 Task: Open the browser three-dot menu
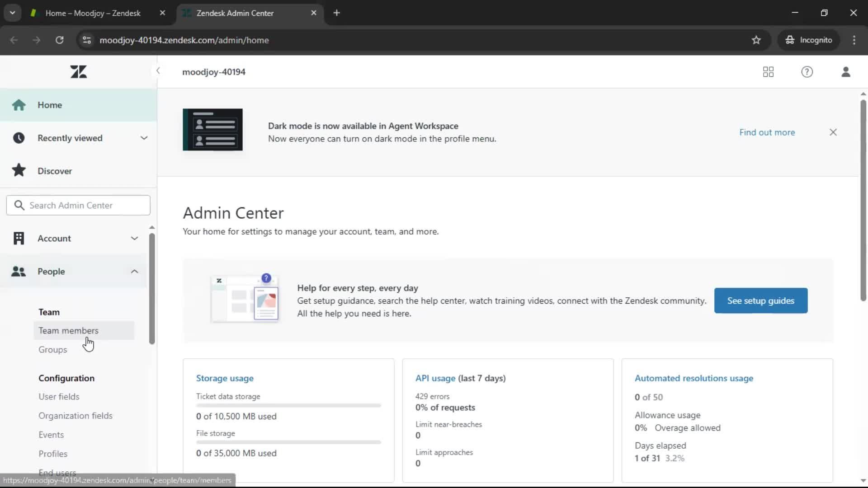click(854, 40)
